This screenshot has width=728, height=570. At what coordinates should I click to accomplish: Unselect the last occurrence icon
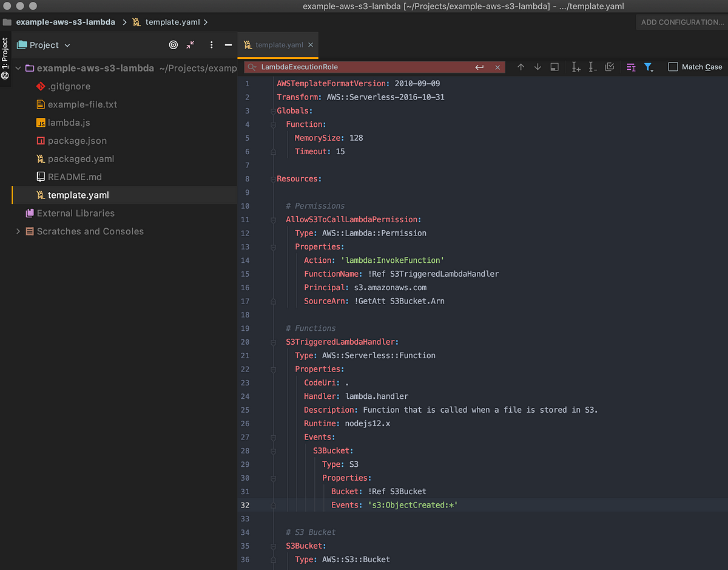593,67
